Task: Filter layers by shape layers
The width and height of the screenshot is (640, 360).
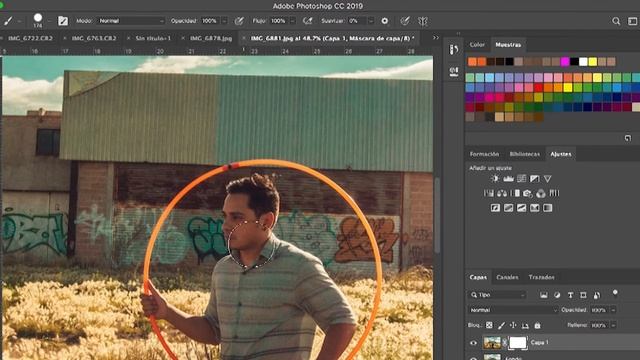Action: (583, 295)
